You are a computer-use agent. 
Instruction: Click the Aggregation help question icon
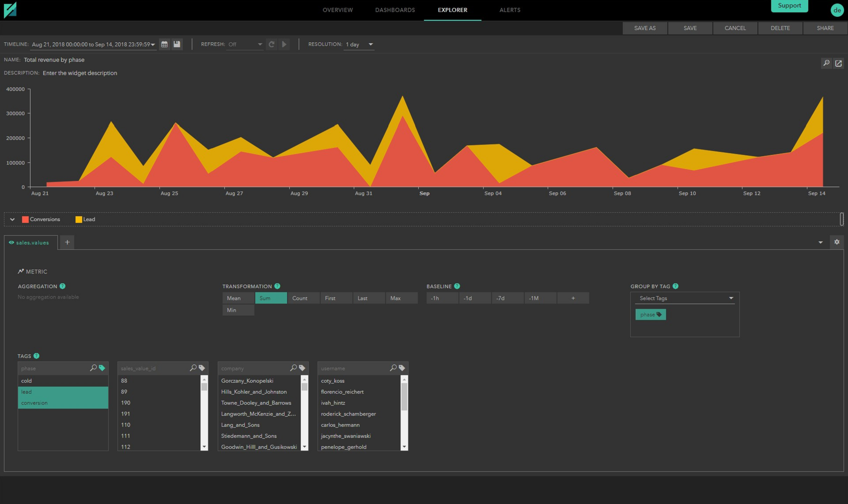[x=62, y=286]
